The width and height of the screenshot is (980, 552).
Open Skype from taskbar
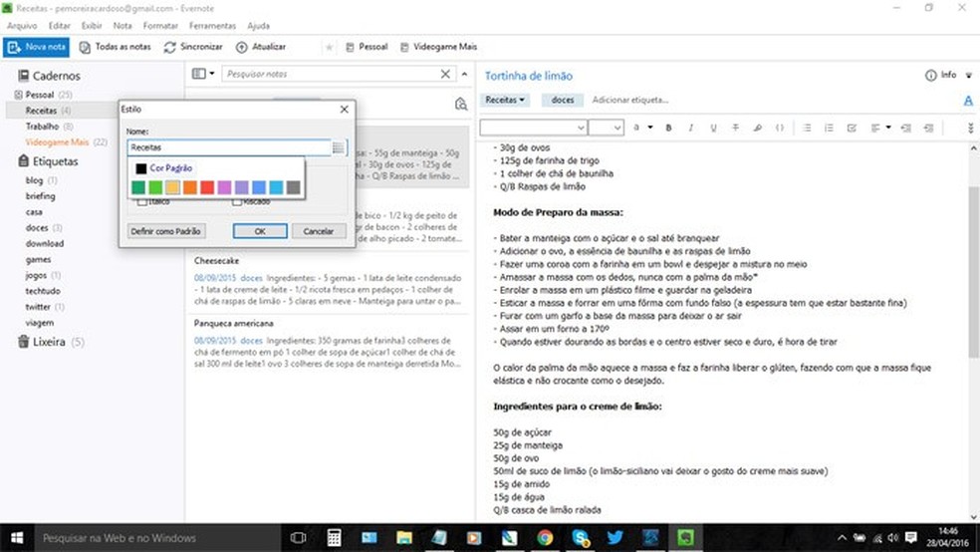click(580, 538)
